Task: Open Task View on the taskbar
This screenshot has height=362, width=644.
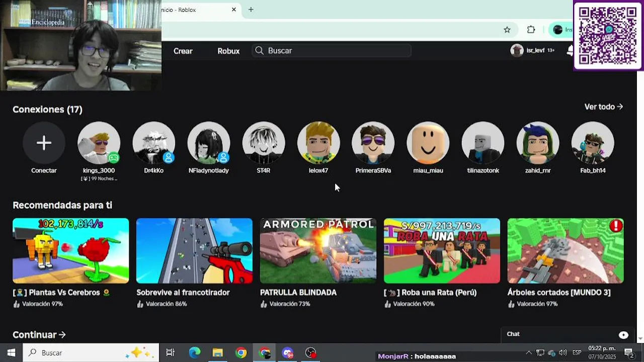Action: pyautogui.click(x=170, y=352)
